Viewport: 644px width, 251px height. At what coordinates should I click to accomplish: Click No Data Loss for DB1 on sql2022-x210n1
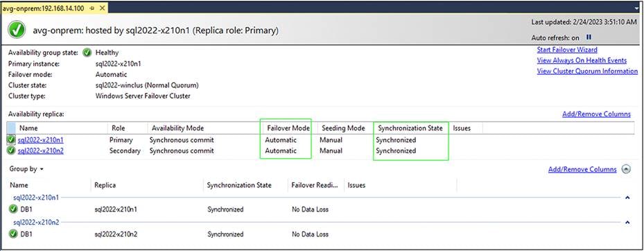pyautogui.click(x=310, y=209)
